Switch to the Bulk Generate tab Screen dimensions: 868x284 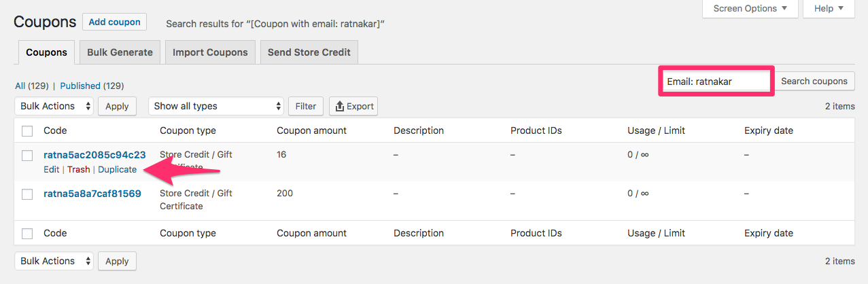(120, 52)
